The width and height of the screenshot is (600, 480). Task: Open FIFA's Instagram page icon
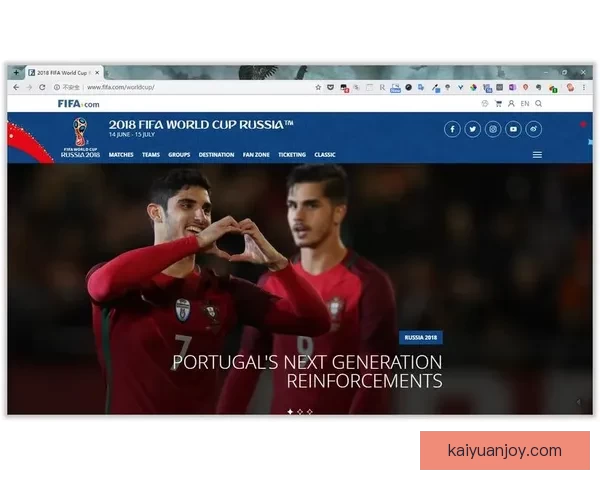tap(493, 129)
